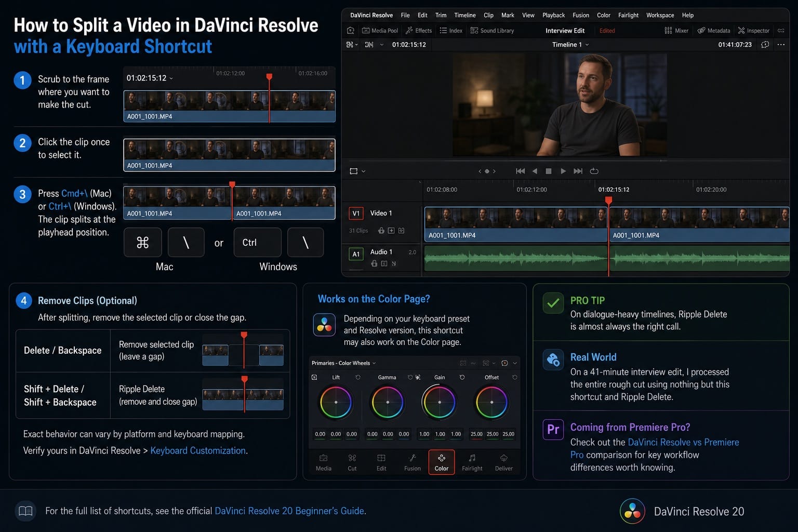The width and height of the screenshot is (798, 532).
Task: Jump to the first frame
Action: pyautogui.click(x=520, y=171)
